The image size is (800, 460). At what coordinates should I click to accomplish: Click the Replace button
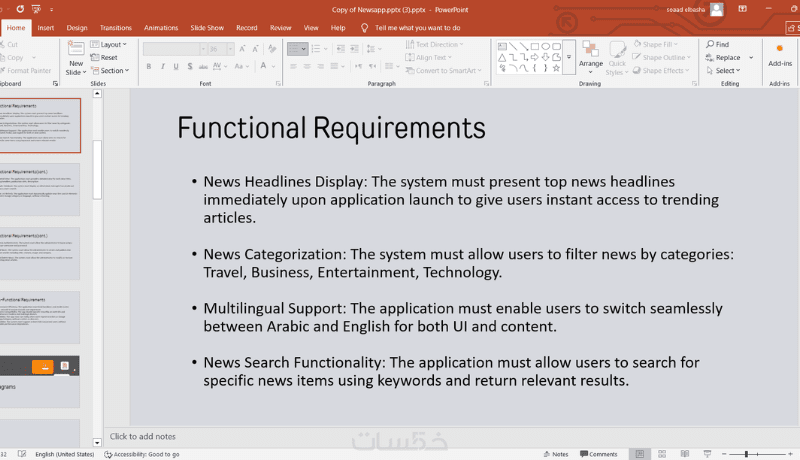point(723,58)
